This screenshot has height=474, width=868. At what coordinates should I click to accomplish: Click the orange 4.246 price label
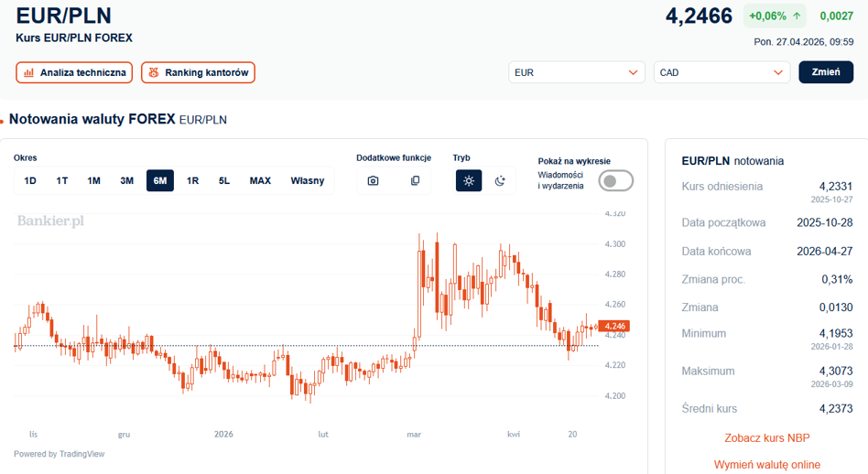coord(613,327)
